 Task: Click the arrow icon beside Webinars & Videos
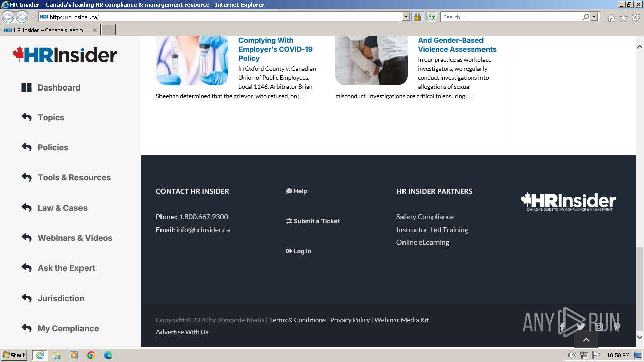tap(26, 238)
